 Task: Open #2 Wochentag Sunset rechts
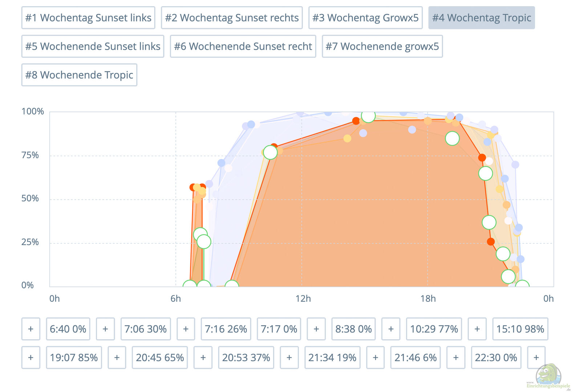[x=232, y=18]
